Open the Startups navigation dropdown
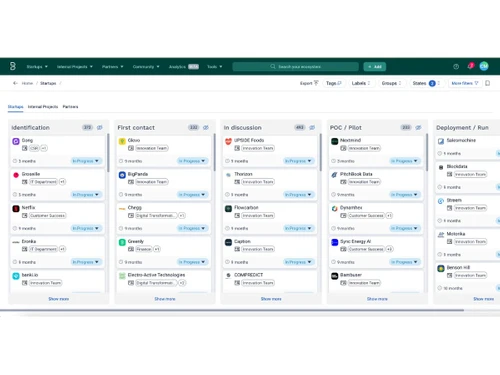This screenshot has width=500, height=375. point(37,67)
